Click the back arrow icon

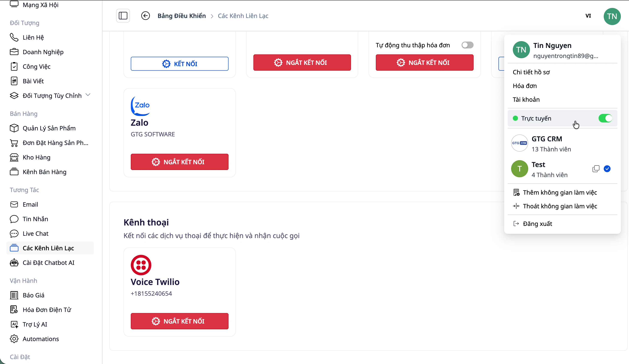click(146, 16)
